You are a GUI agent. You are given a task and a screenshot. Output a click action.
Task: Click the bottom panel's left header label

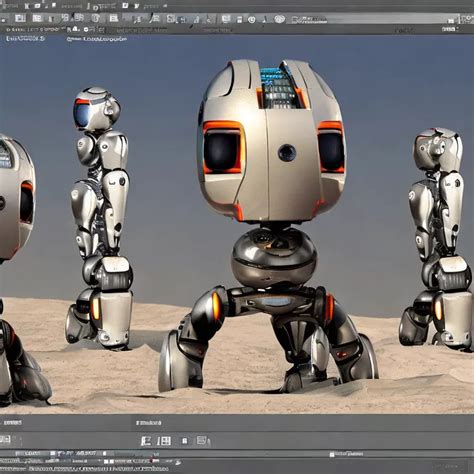(x=12, y=423)
